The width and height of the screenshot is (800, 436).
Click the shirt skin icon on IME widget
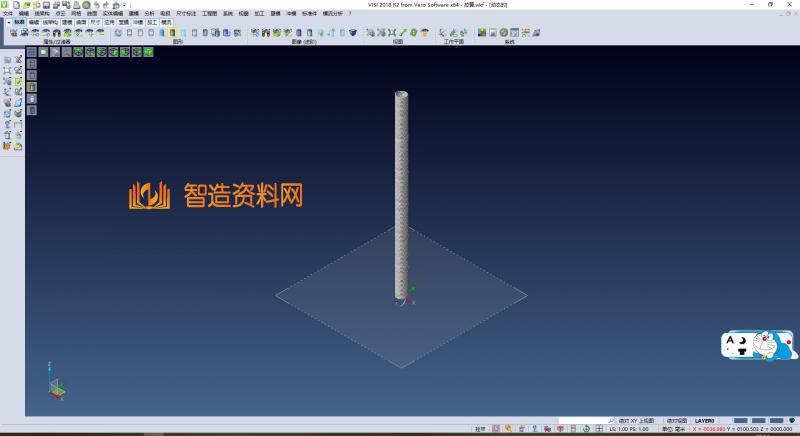tap(742, 351)
